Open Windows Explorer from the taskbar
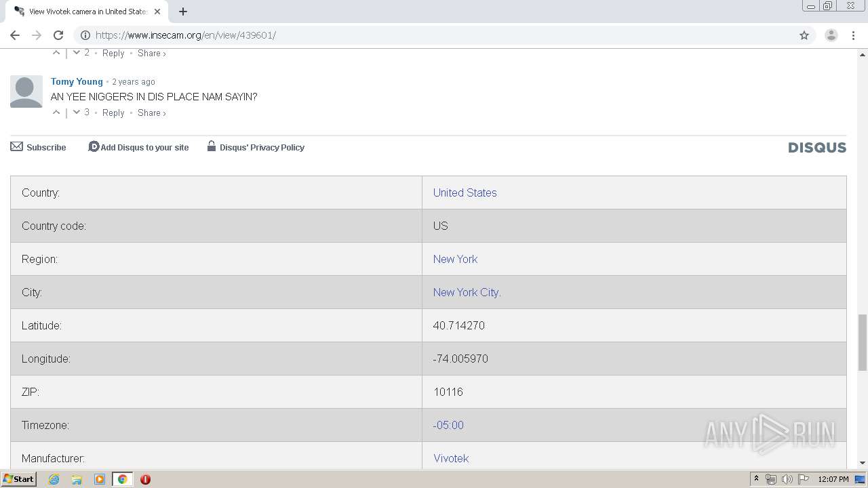This screenshot has width=868, height=488. pyautogui.click(x=77, y=479)
